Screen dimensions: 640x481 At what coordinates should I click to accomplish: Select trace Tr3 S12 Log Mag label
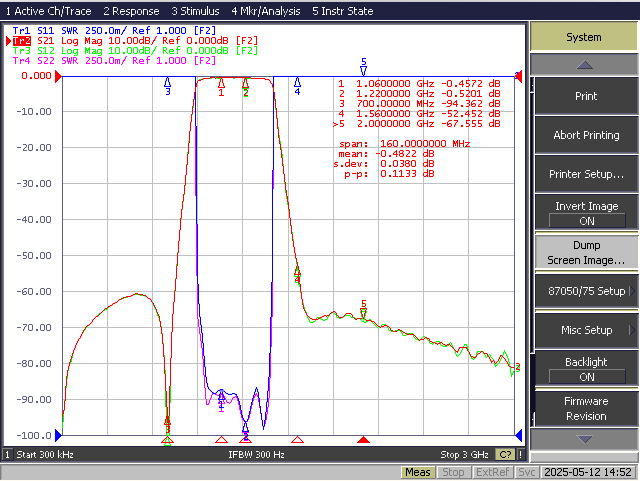[135, 51]
